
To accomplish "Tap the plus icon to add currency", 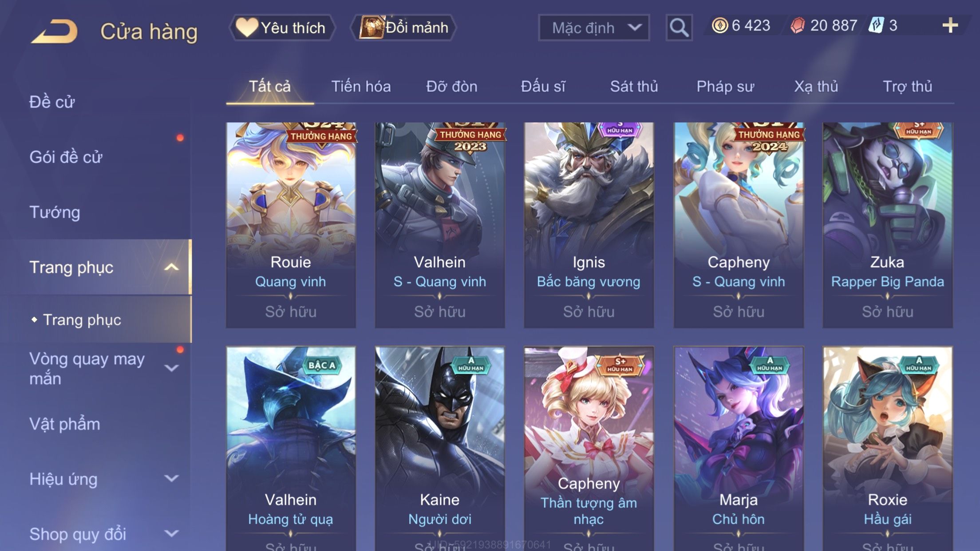I will click(x=950, y=25).
